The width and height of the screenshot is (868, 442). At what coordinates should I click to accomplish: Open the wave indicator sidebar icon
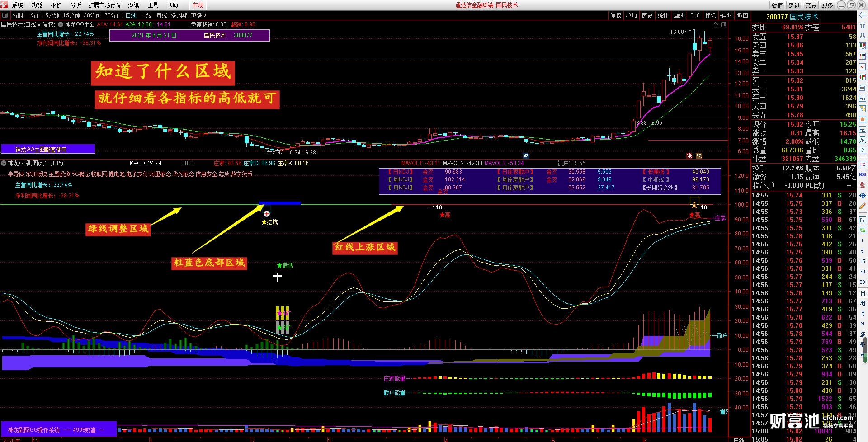tap(863, 164)
